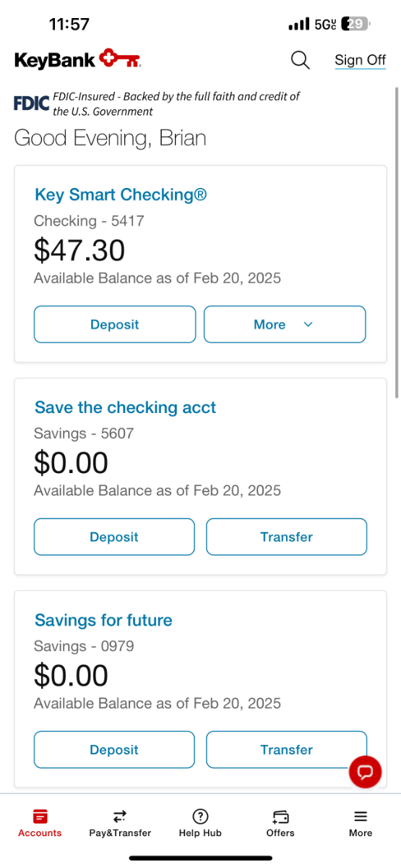This screenshot has height=868, width=401.
Task: Click the chevron on the More button
Action: click(x=308, y=325)
